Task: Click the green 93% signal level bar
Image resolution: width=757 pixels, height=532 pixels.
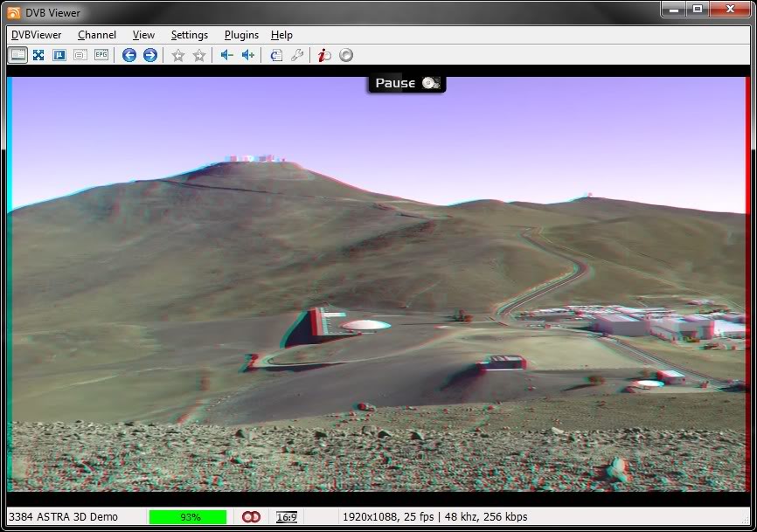Action: click(x=188, y=517)
